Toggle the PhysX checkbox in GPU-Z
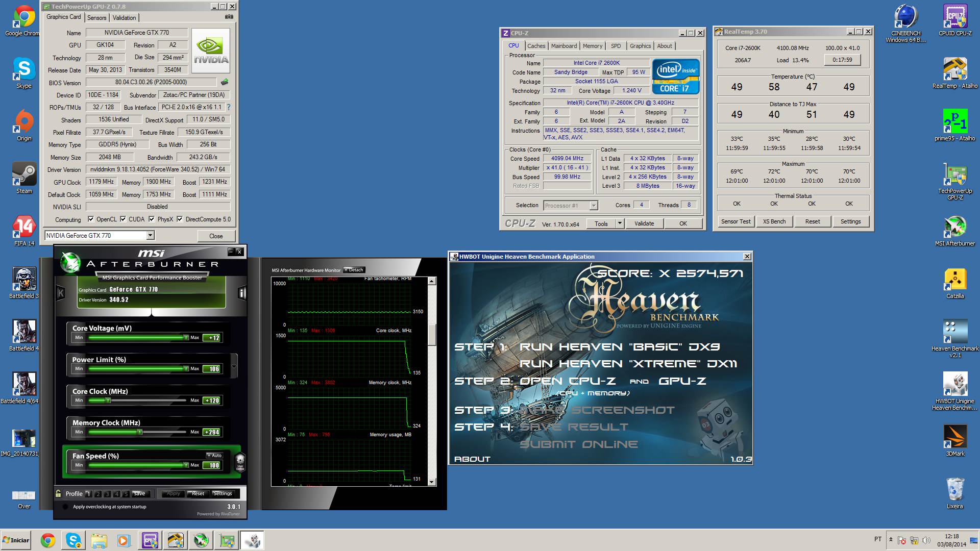Image resolution: width=980 pixels, height=551 pixels. [152, 219]
